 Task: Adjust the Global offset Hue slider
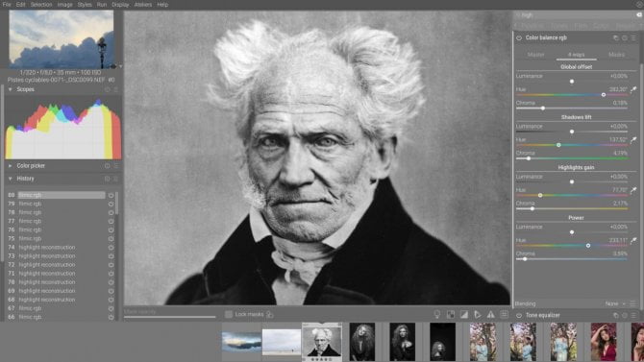click(571, 95)
